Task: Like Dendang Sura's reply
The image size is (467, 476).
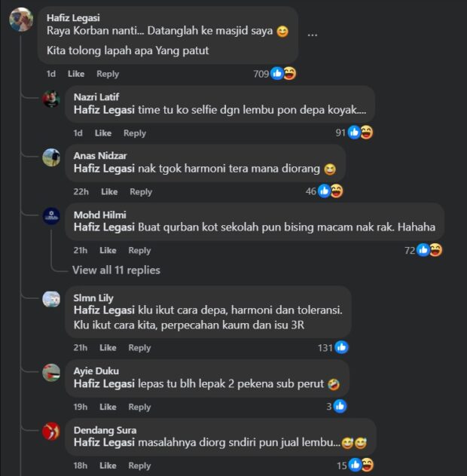Action: (x=108, y=465)
